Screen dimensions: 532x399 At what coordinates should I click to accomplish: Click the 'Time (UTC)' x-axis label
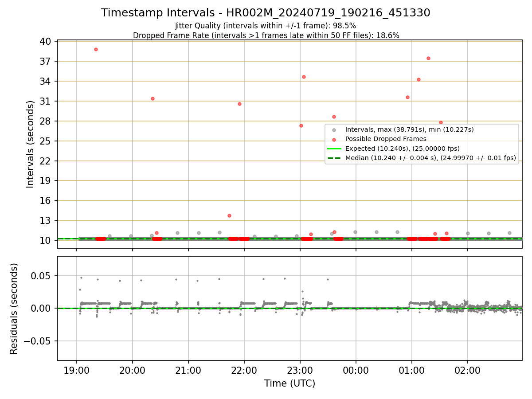pos(289,383)
